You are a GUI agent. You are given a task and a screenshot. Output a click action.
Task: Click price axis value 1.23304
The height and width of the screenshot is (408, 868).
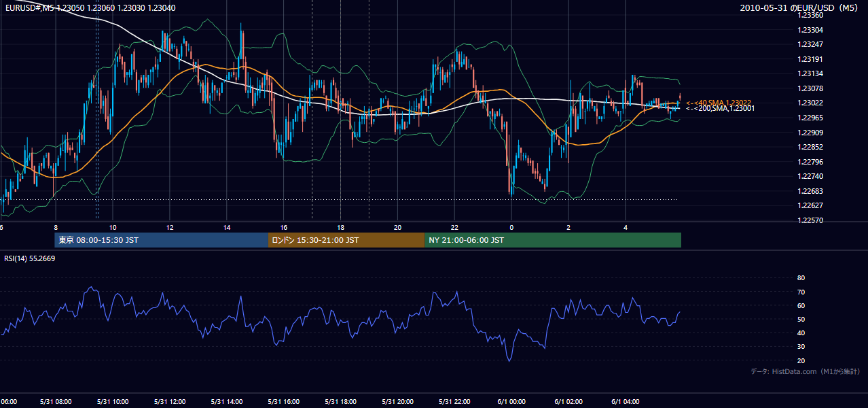(809, 30)
